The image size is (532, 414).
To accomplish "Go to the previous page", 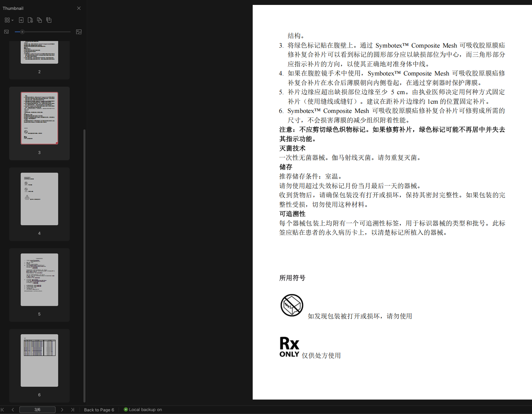I will (13, 410).
